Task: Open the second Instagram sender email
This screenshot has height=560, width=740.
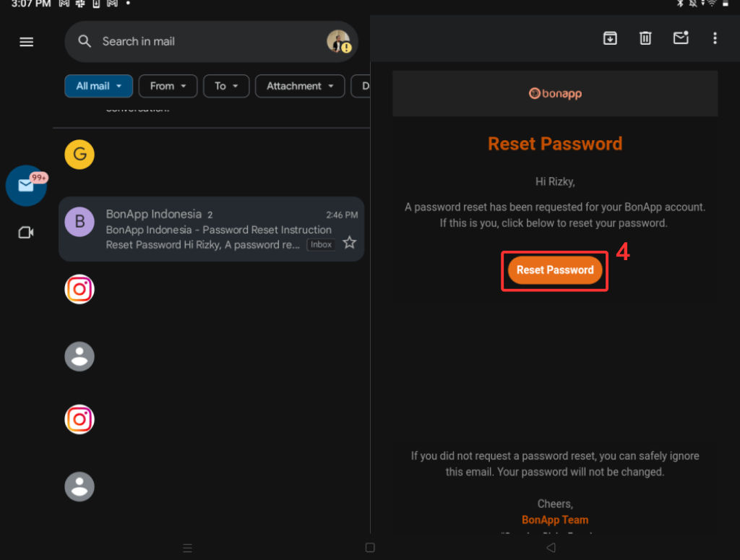Action: click(x=79, y=419)
